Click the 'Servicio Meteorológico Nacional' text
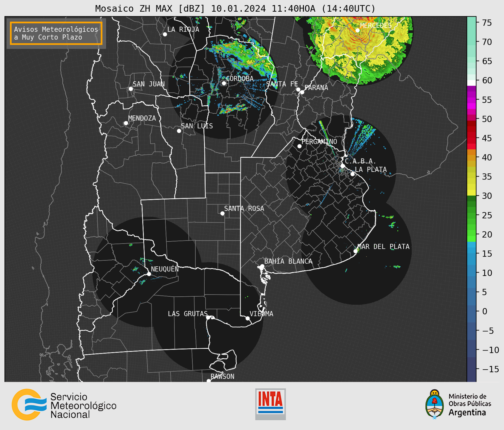Image resolution: width=504 pixels, height=430 pixels. 83,406
